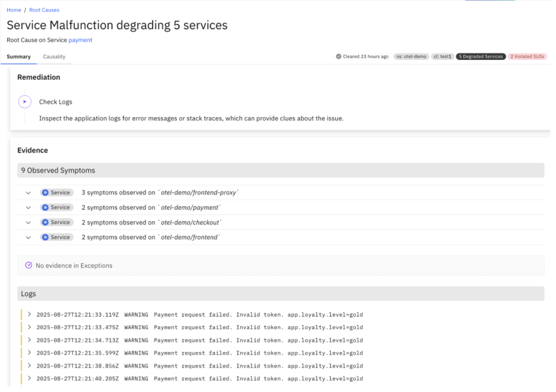Image resolution: width=556 pixels, height=392 pixels.
Task: Click the 'Cleared 23 hours ago' text
Action: pos(366,57)
